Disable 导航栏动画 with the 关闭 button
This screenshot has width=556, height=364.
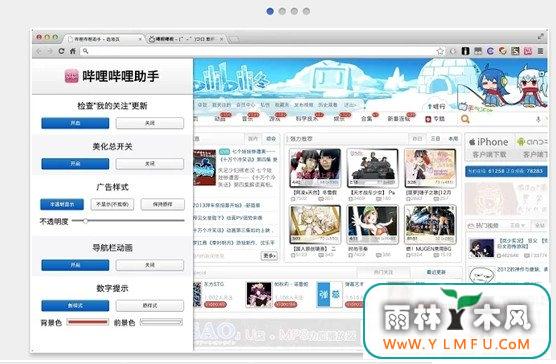tap(150, 265)
